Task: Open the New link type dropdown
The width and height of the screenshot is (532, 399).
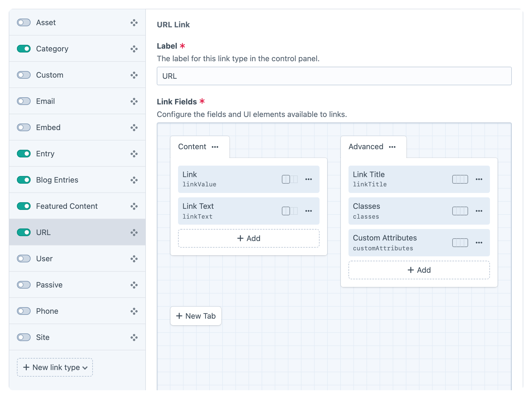Action: [55, 367]
